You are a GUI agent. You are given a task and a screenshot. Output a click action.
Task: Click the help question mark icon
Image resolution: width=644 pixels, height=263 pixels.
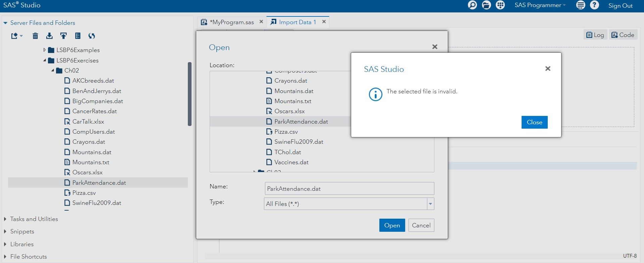point(594,5)
